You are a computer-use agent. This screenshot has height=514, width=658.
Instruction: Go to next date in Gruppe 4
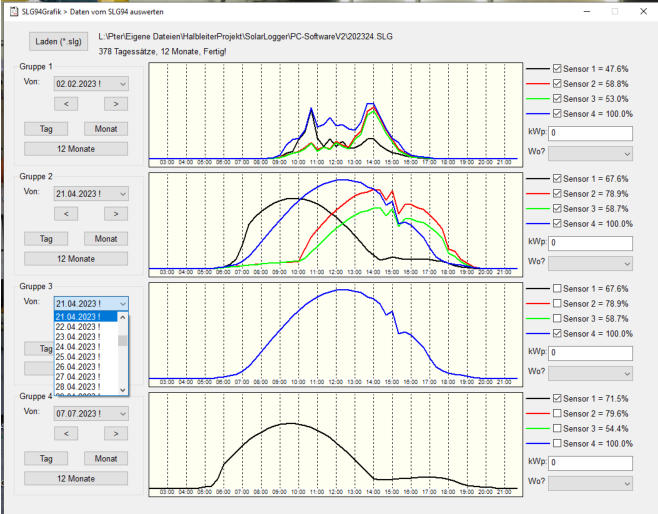pyautogui.click(x=117, y=433)
